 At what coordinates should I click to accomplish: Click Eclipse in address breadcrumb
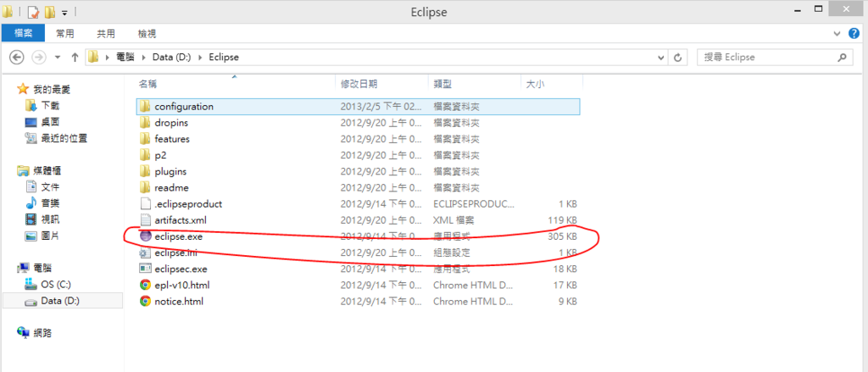pyautogui.click(x=224, y=57)
